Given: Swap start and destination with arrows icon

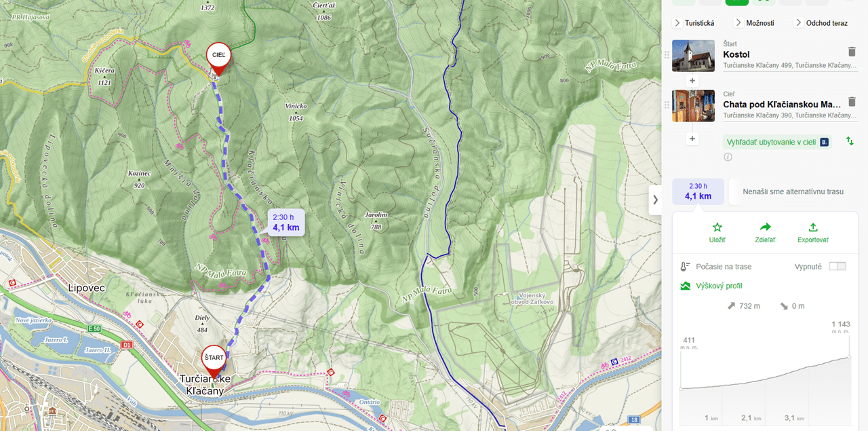Looking at the screenshot, I should click(850, 141).
